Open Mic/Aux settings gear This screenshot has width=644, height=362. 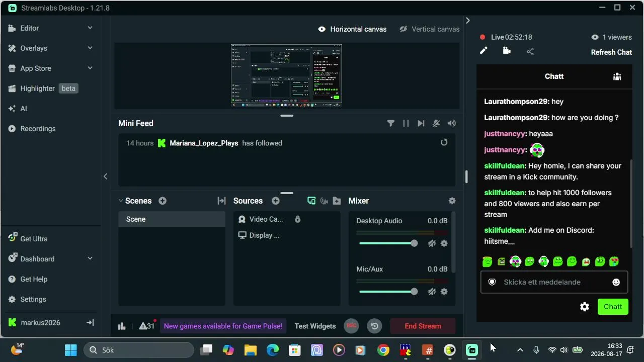pyautogui.click(x=444, y=292)
